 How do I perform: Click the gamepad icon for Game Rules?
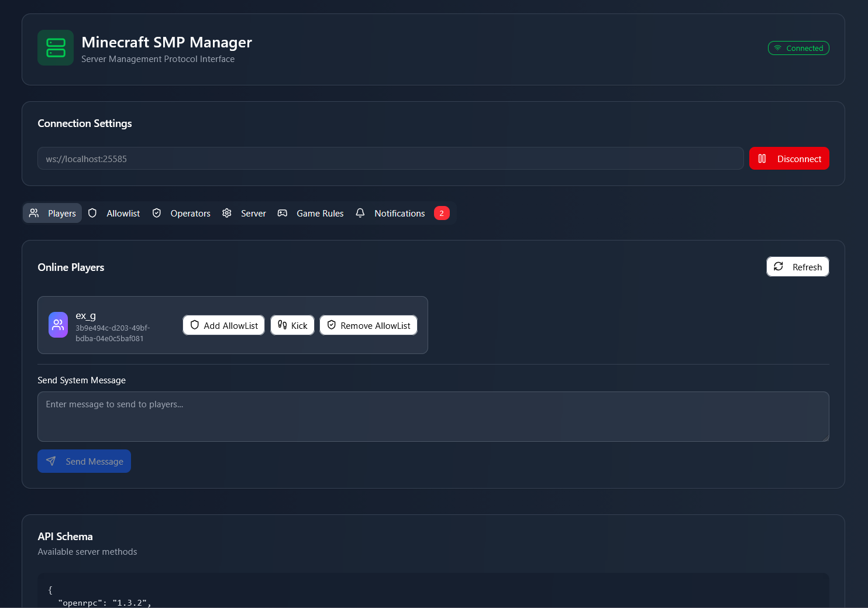[283, 213]
